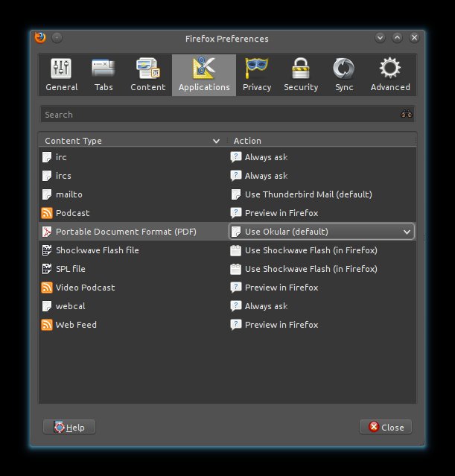Open the Advanced gear pane

pyautogui.click(x=390, y=75)
